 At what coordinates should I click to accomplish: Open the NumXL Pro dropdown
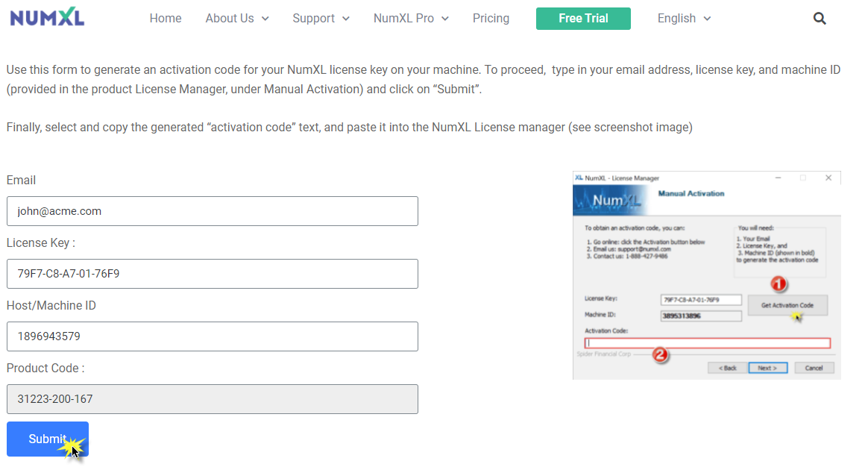[411, 18]
